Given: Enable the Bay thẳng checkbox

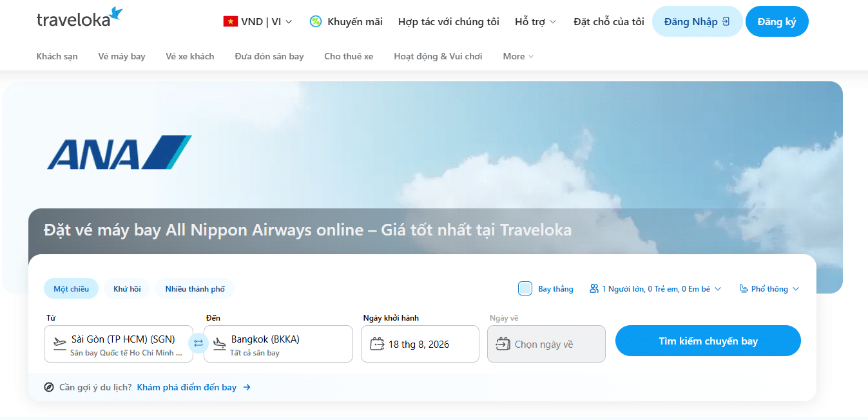Looking at the screenshot, I should pyautogui.click(x=525, y=288).
